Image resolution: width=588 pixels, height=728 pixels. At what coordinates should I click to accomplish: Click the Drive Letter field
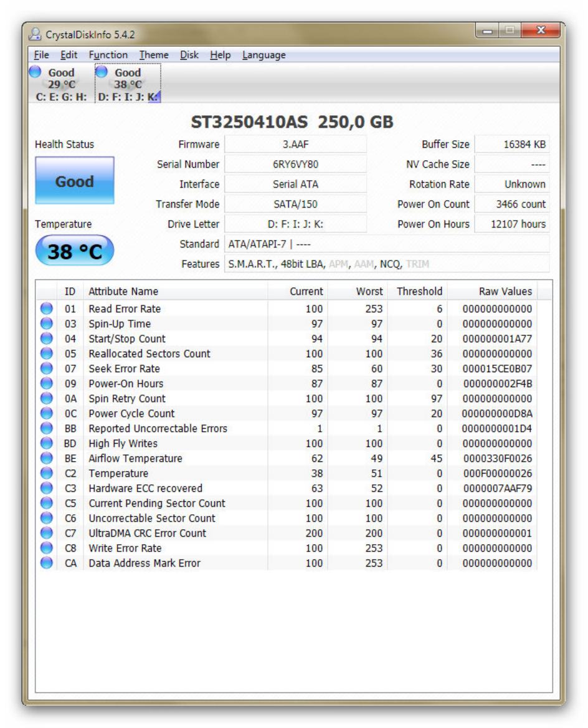295,224
